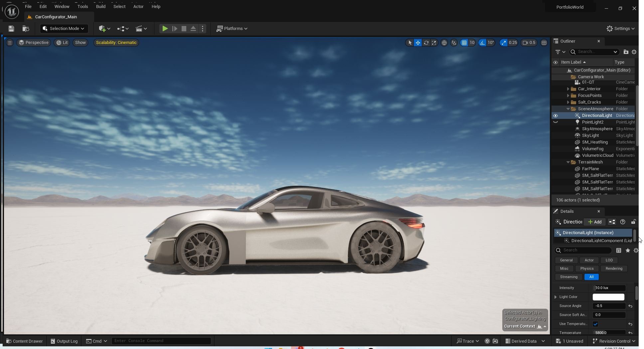Open the File menu
The height and width of the screenshot is (349, 644).
click(28, 6)
